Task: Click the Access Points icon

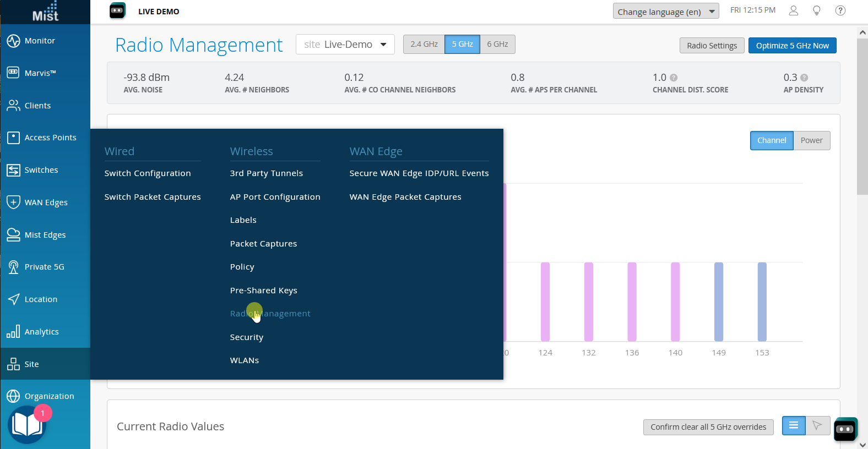Action: tap(13, 138)
